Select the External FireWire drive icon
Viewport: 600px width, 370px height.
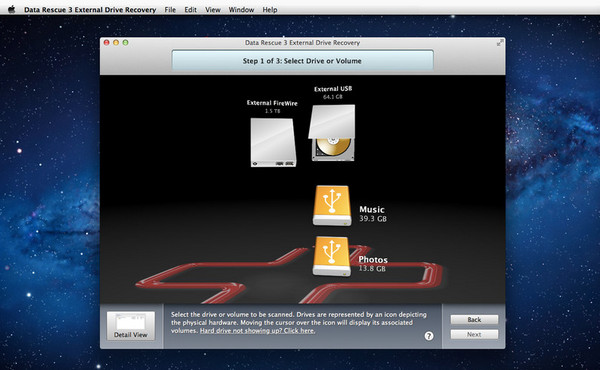tap(273, 142)
